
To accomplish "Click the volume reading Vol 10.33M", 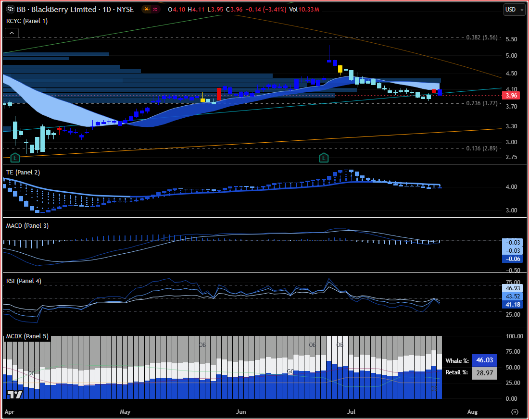I will [304, 10].
